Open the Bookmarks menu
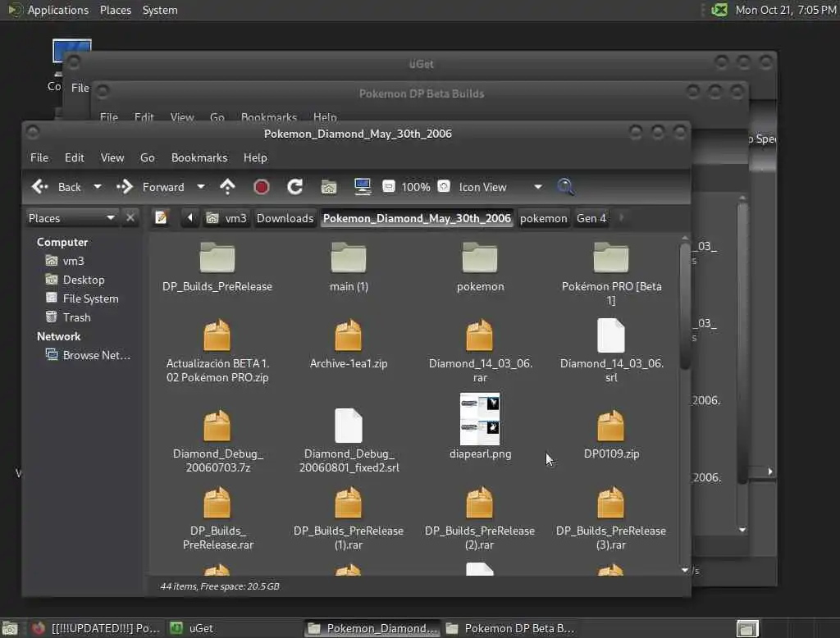 coord(199,157)
